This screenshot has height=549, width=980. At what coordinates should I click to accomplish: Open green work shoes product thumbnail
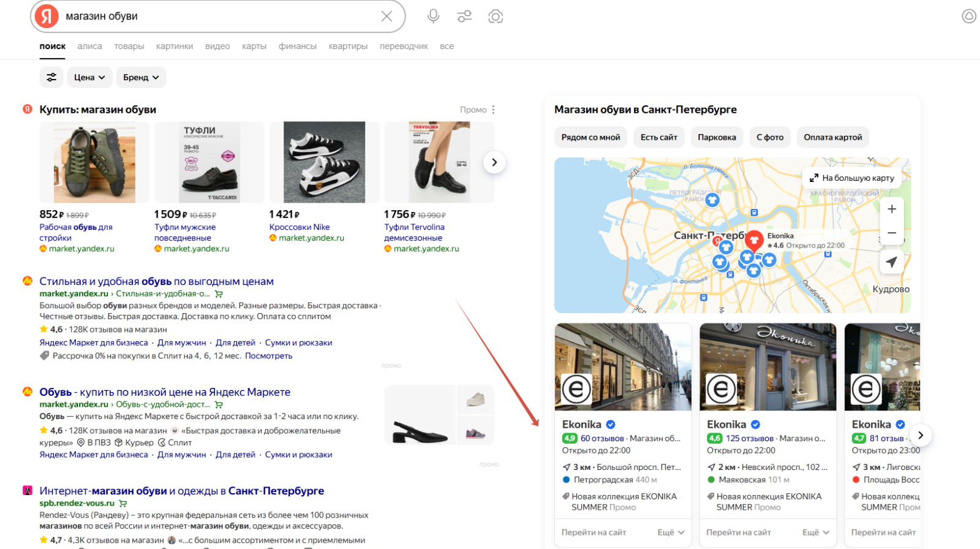[x=94, y=162]
